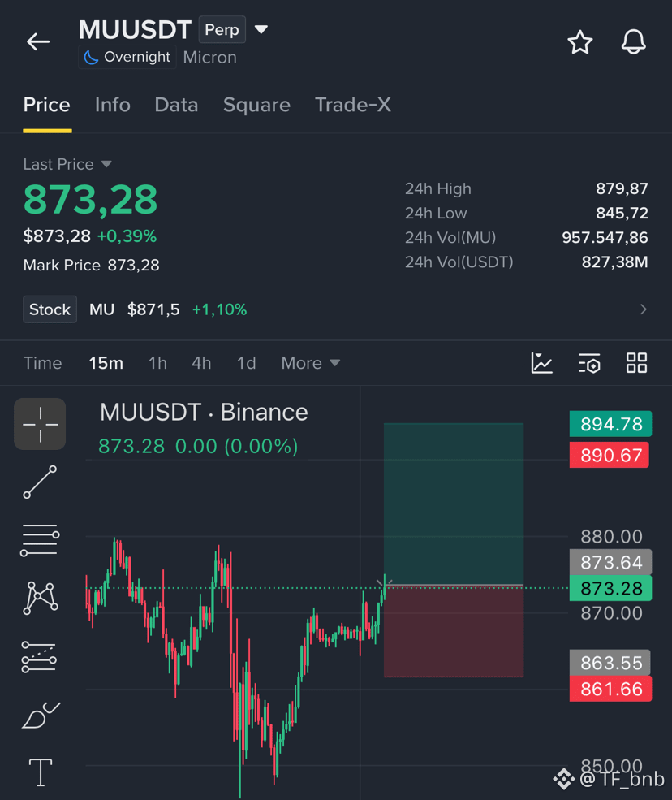Open MU stock details chevron
The height and width of the screenshot is (800, 672).
tap(644, 309)
